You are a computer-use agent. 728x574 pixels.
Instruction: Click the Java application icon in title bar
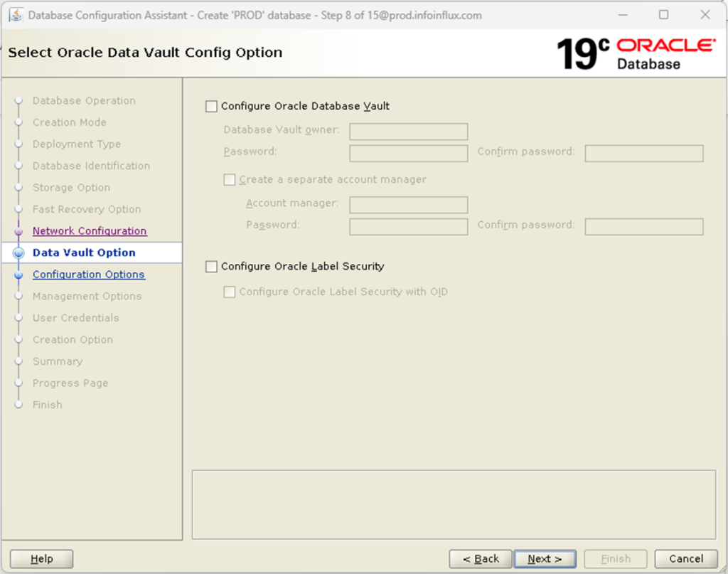tap(16, 14)
